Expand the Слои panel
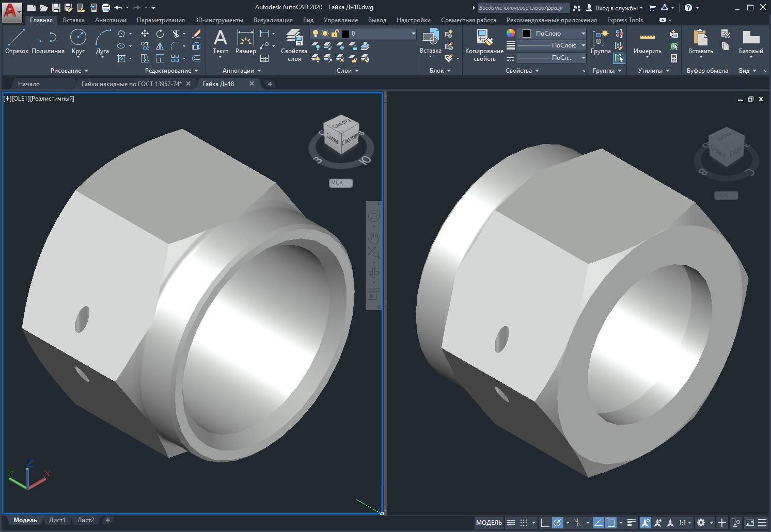Image resolution: width=771 pixels, height=532 pixels. [348, 71]
